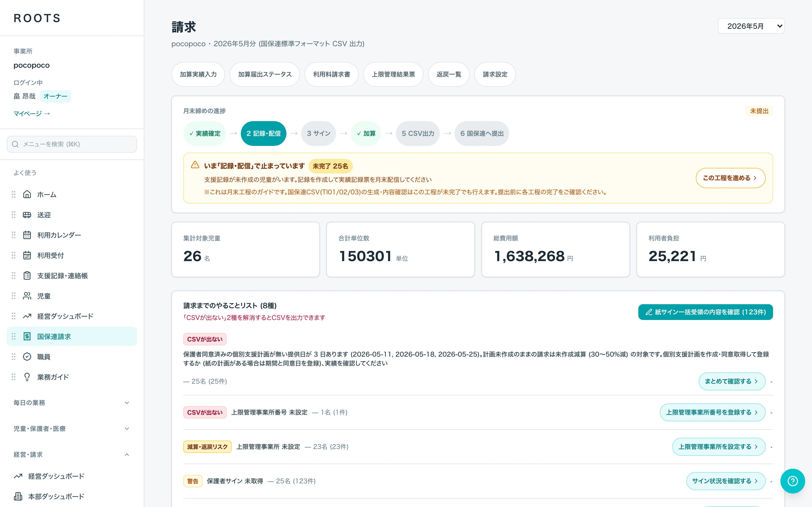
Task: Follow the マイページ link
Action: point(32,114)
